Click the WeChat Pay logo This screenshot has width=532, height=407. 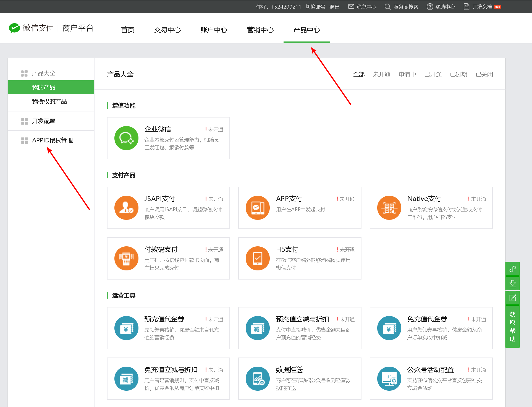14,28
